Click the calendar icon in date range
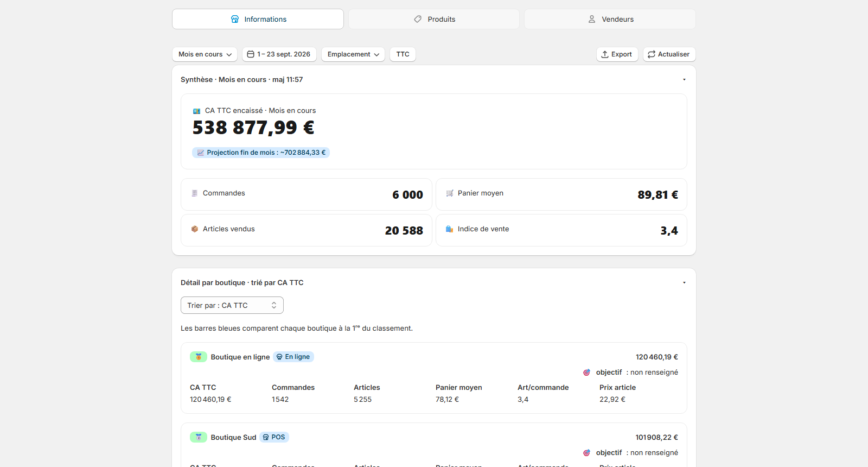 coord(251,54)
